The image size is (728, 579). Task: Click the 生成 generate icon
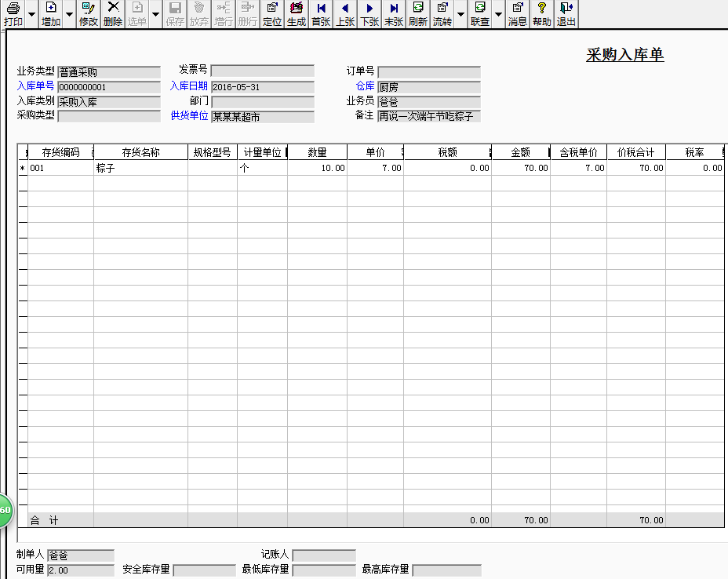(297, 14)
